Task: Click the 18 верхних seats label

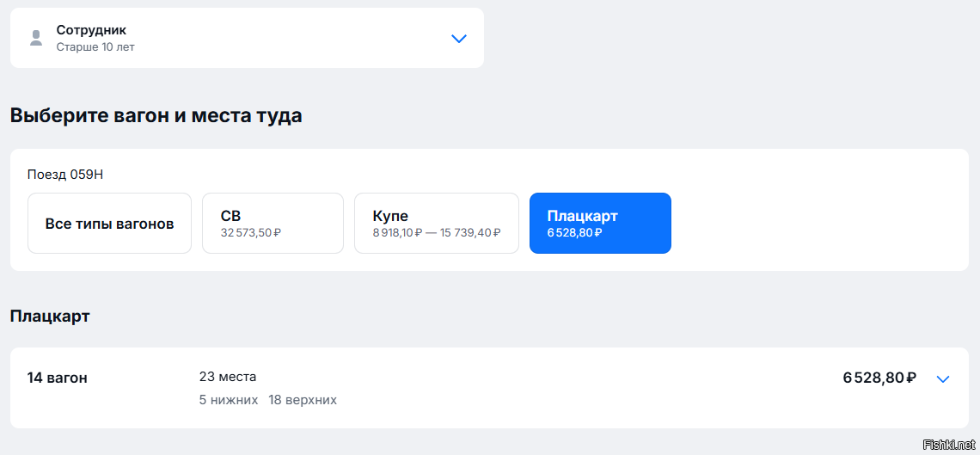Action: click(303, 400)
